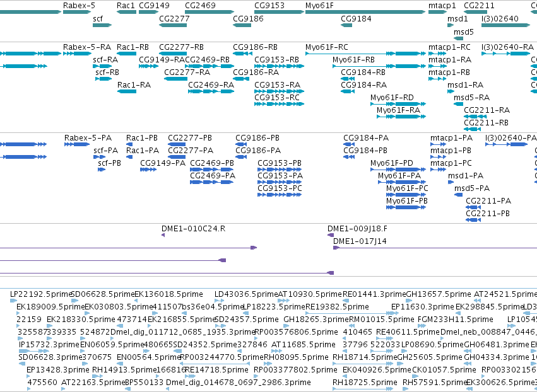Select the DME1-009J18.F clone label
537x392 pixels.
tap(358, 229)
